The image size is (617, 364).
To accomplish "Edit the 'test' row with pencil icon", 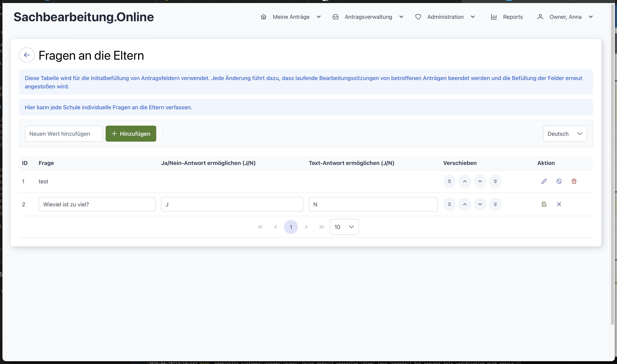I will 544,181.
